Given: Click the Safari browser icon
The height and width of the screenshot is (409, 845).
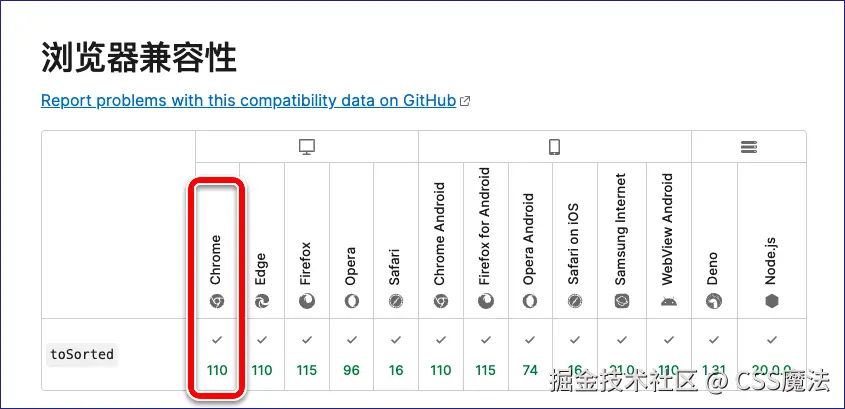Looking at the screenshot, I should [x=396, y=301].
